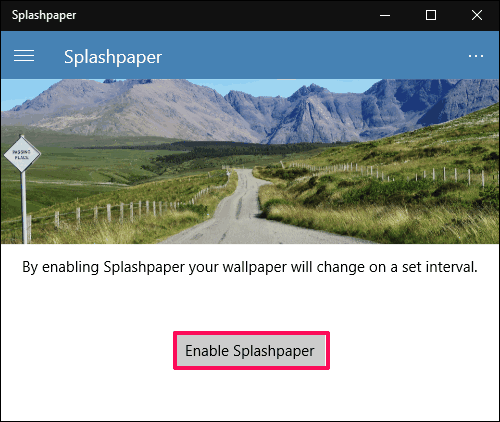This screenshot has width=500, height=422.
Task: Click the Enable Splashpaper button
Action: [x=251, y=350]
